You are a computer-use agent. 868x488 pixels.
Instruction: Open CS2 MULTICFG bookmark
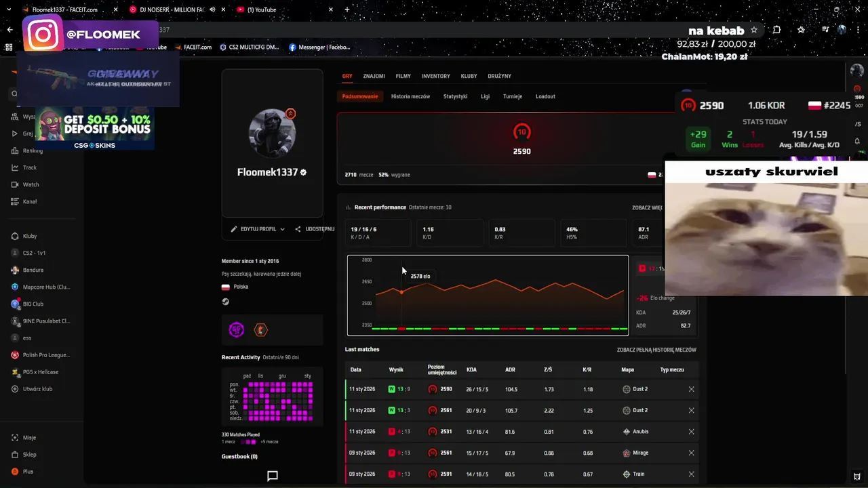249,47
